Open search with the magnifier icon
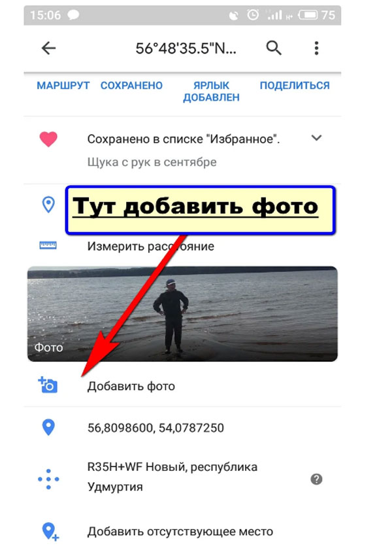The image size is (392, 556). (274, 48)
